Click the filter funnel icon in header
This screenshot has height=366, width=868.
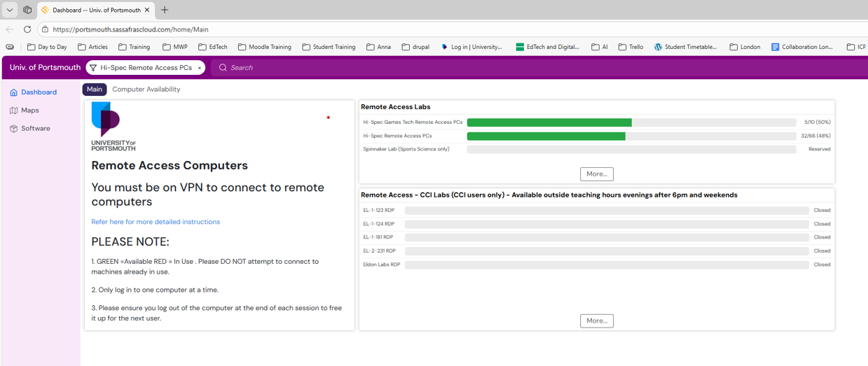pos(93,68)
